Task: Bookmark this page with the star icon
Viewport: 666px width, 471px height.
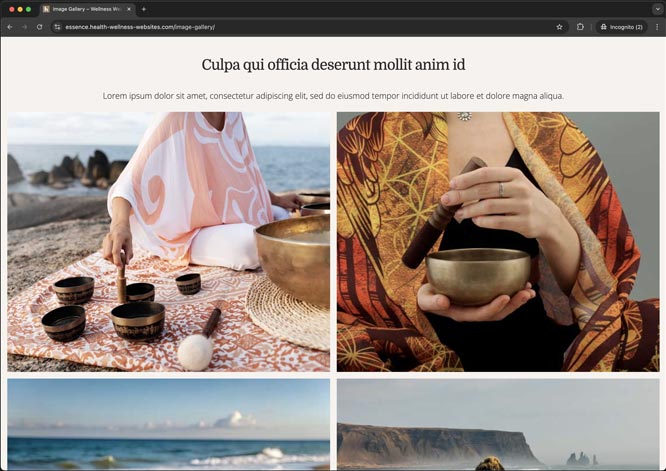Action: click(559, 27)
